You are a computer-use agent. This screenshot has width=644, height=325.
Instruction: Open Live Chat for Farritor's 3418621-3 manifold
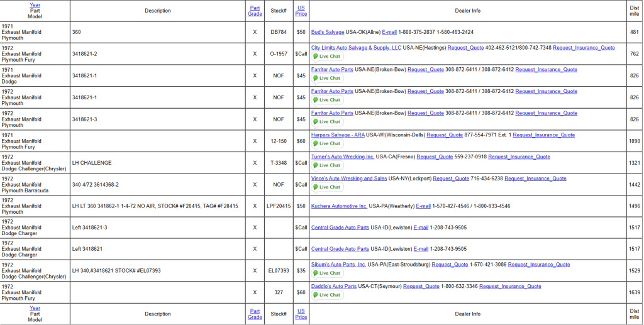[x=327, y=122]
